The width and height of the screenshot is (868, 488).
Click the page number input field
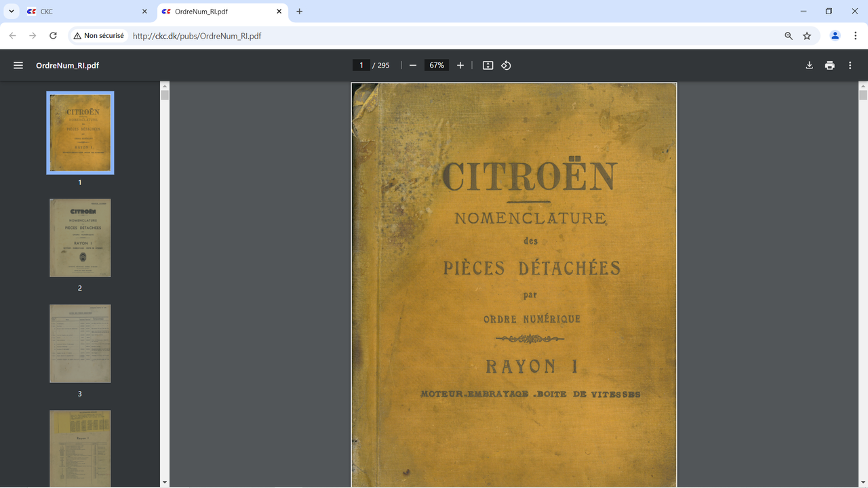(361, 65)
